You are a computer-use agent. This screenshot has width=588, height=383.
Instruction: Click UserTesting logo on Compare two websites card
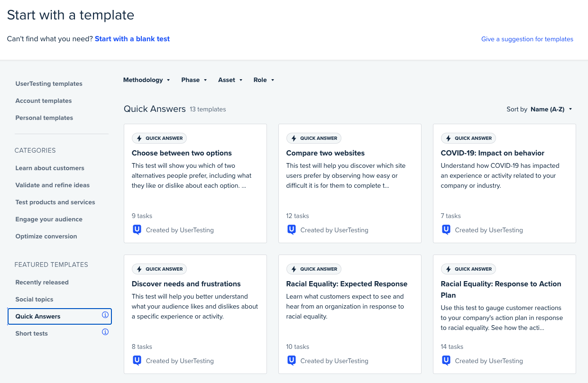[292, 230]
